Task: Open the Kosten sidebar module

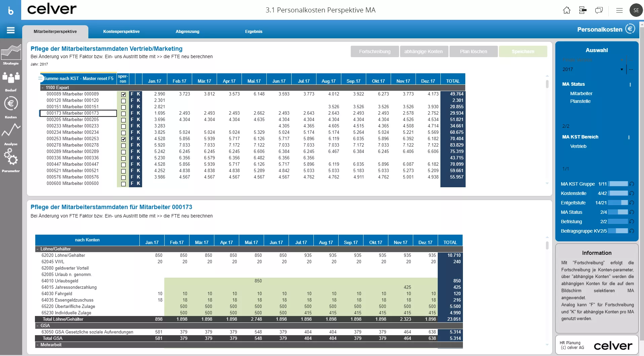Action: (x=11, y=108)
